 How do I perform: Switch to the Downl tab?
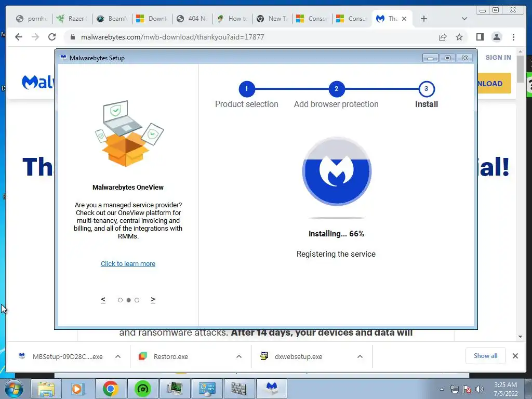[x=152, y=19]
